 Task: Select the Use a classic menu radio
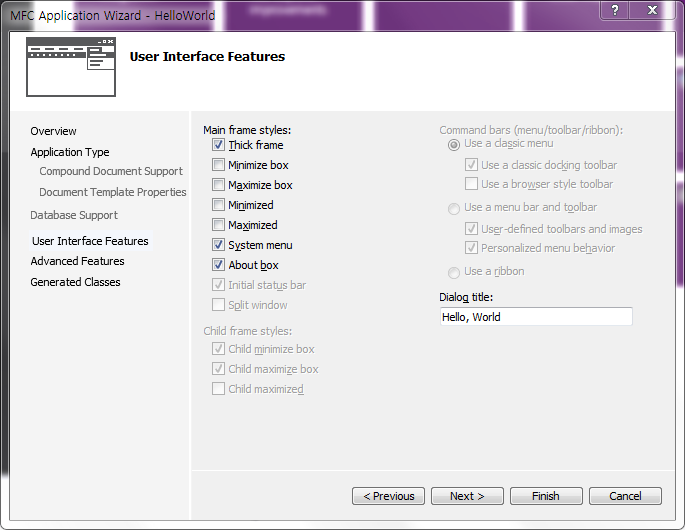[454, 145]
